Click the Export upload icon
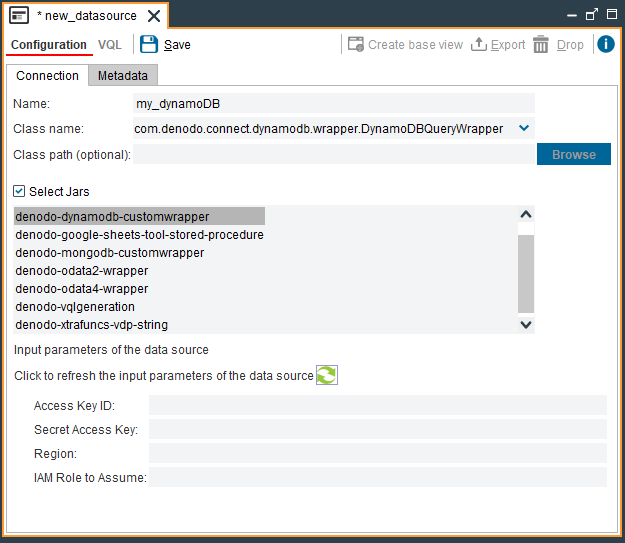 pos(478,44)
